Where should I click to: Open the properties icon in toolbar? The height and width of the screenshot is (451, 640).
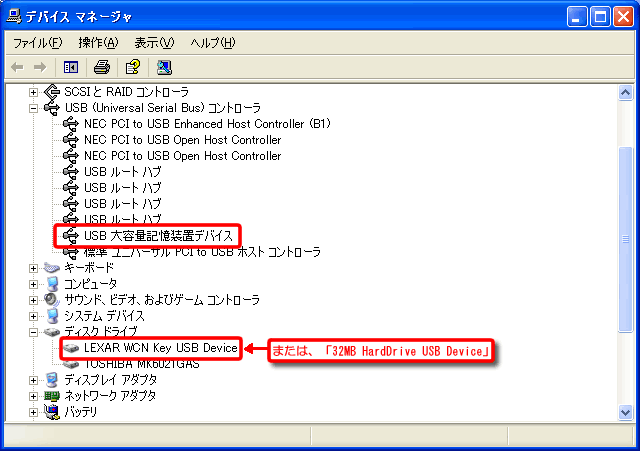tap(132, 67)
